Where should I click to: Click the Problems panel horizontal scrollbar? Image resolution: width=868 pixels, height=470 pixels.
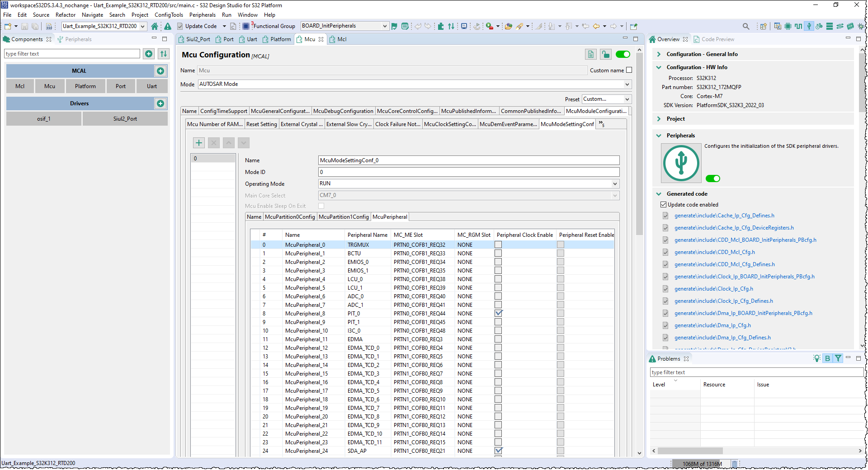pyautogui.click(x=690, y=451)
